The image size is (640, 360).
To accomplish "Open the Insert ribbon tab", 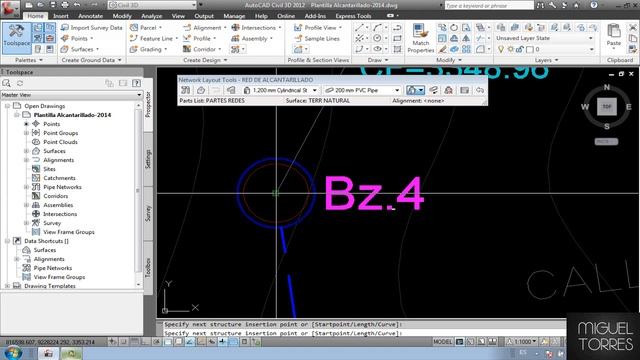I will [x=60, y=16].
